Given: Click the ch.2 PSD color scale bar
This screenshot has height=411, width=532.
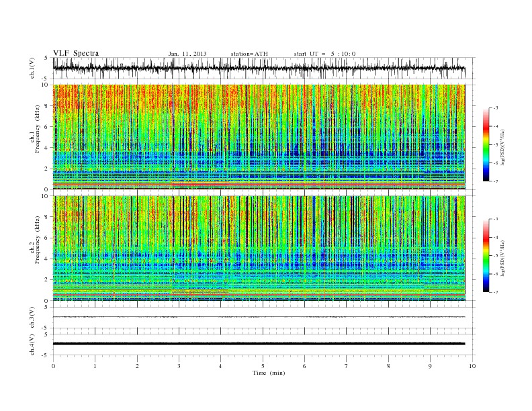Looking at the screenshot, I should click(486, 255).
